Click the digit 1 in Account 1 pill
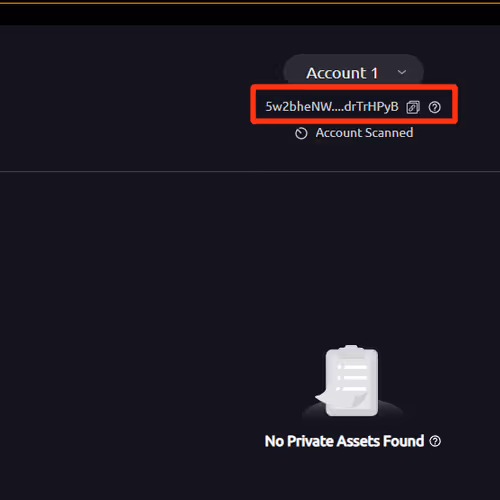This screenshot has width=500, height=500. click(374, 73)
